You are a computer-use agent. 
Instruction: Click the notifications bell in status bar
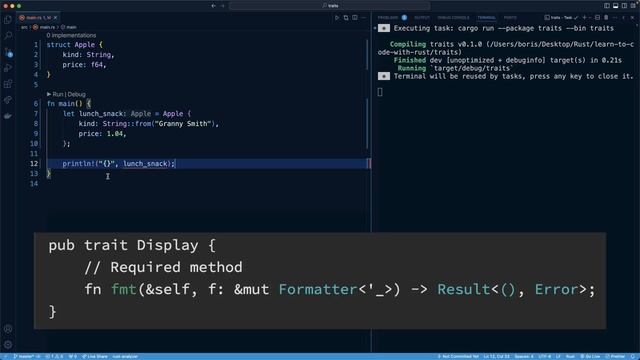633,356
